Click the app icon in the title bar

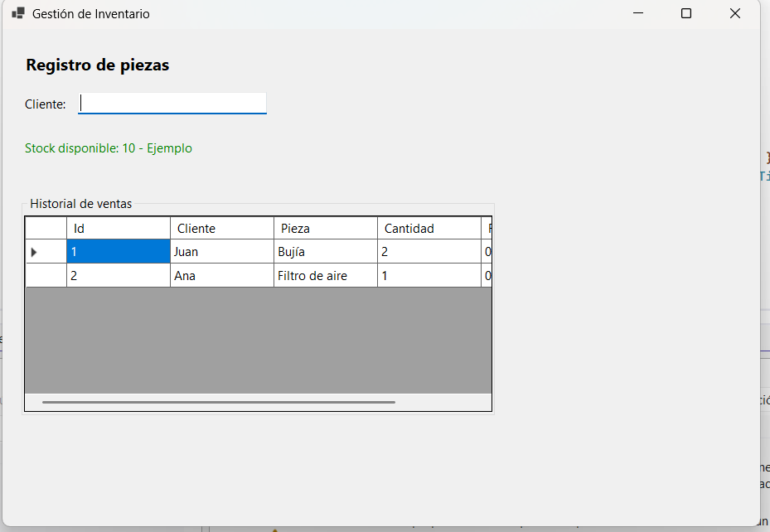tap(18, 14)
